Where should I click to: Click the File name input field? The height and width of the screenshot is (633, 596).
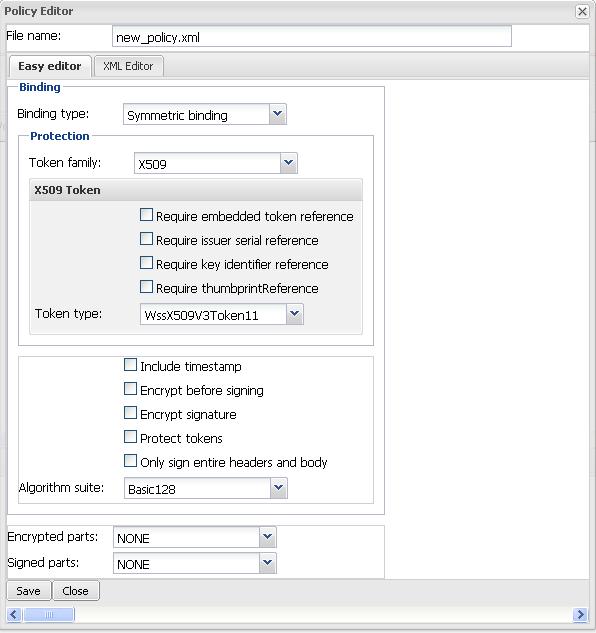point(312,37)
